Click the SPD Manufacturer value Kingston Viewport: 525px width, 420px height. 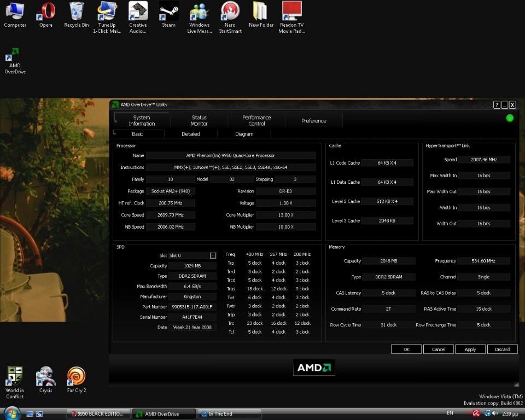(192, 297)
